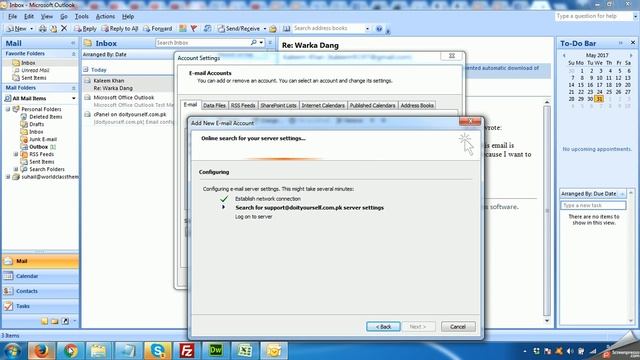Click the blue Help question icon
640x360 pixels.
tap(379, 29)
